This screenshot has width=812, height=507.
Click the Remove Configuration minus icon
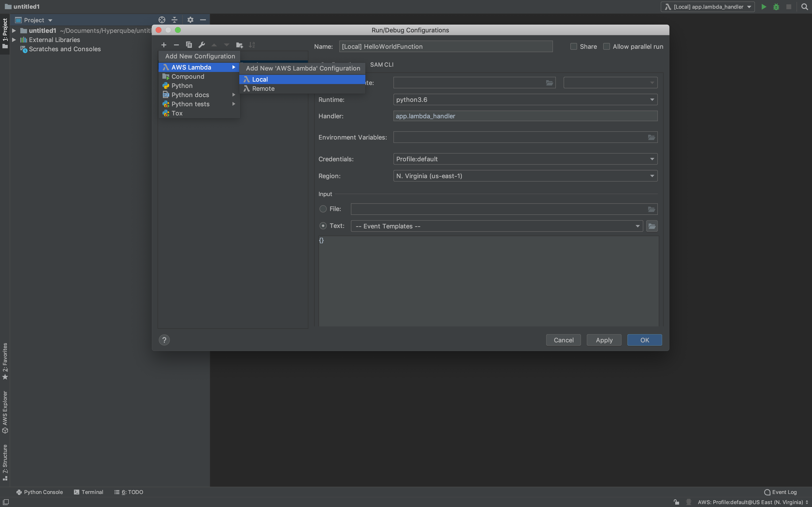[176, 45]
